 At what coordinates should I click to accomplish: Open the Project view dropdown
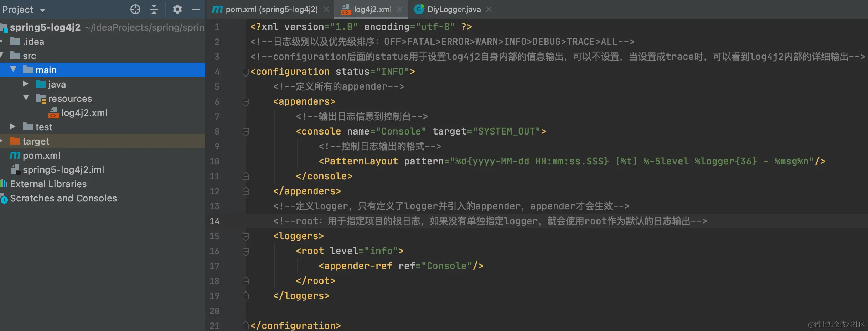pyautogui.click(x=43, y=10)
